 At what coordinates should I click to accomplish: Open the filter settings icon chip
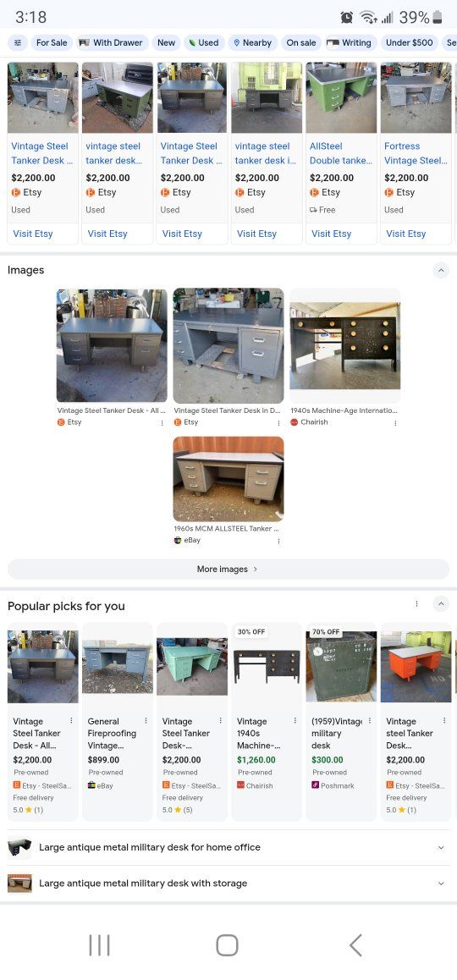click(x=18, y=42)
